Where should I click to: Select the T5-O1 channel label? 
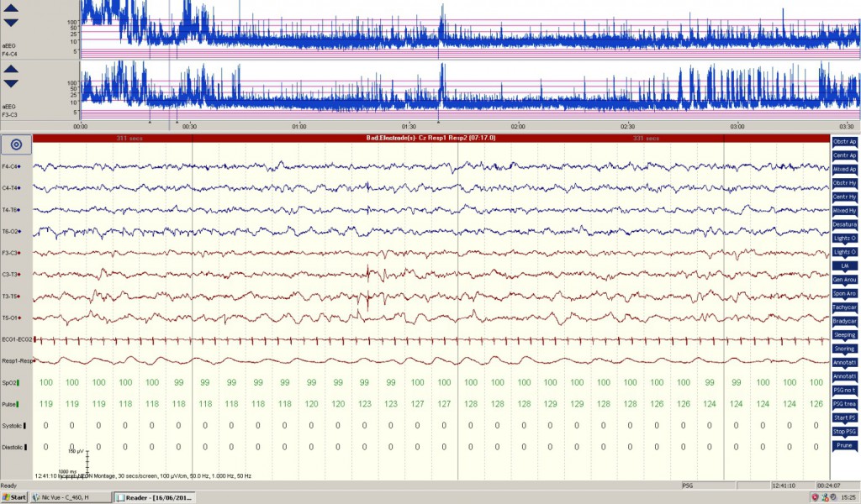click(12, 318)
